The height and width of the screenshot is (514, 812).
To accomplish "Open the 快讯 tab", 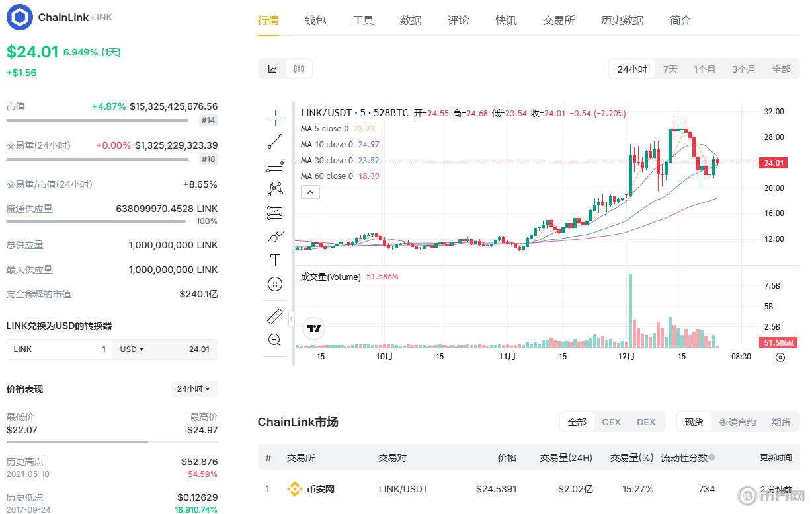I will point(506,20).
